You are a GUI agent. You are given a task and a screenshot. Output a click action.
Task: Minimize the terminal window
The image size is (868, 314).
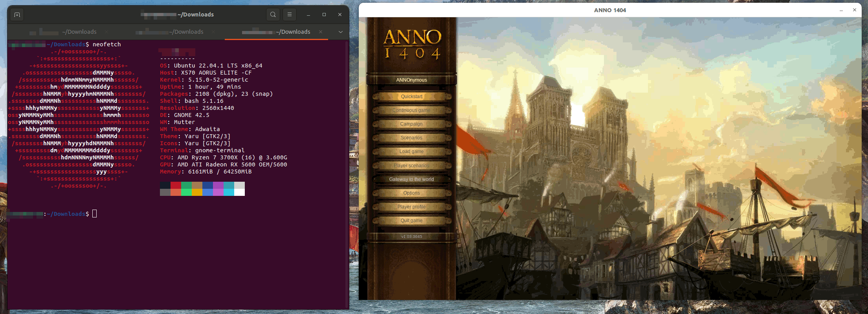pos(308,15)
